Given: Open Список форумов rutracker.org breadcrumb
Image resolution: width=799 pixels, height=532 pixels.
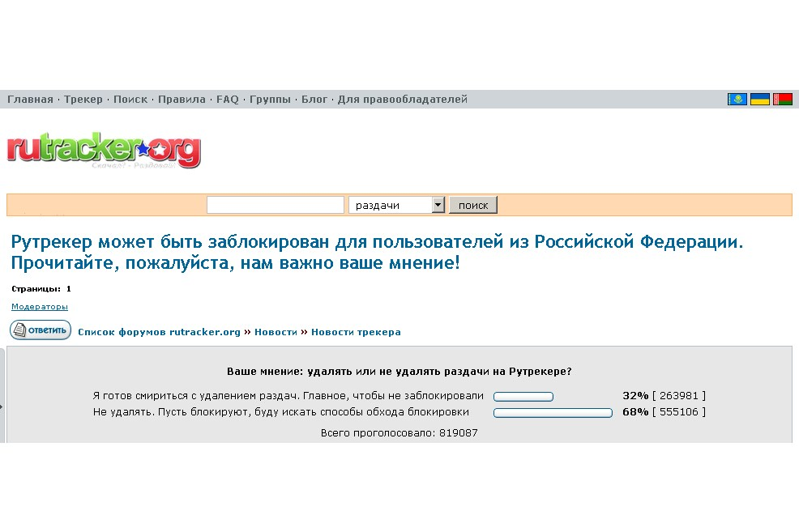Looking at the screenshot, I should pos(159,332).
